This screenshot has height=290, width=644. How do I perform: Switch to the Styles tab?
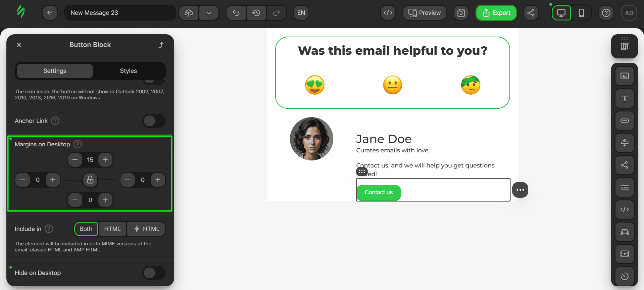click(128, 71)
